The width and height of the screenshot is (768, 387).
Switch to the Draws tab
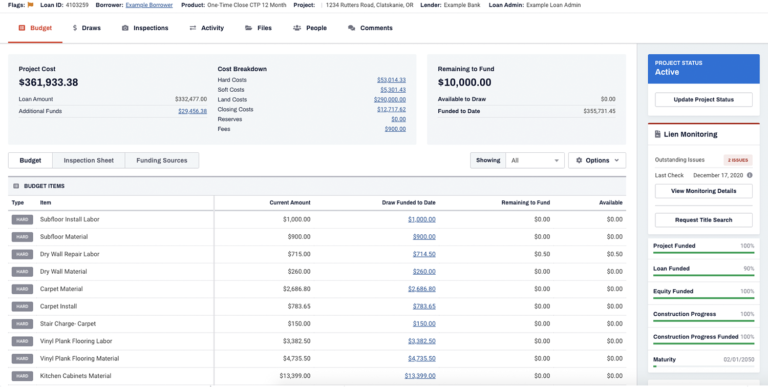[86, 28]
